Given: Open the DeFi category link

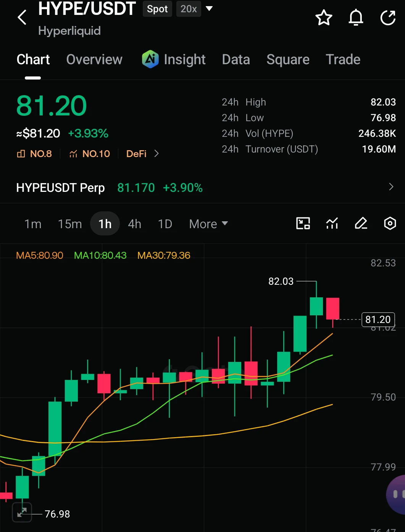Looking at the screenshot, I should point(136,154).
